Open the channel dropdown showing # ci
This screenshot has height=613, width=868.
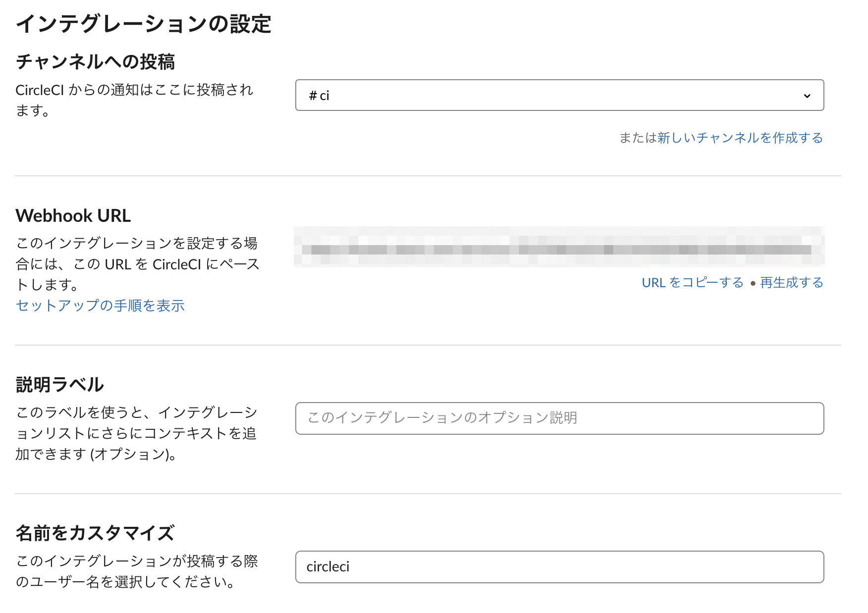559,95
